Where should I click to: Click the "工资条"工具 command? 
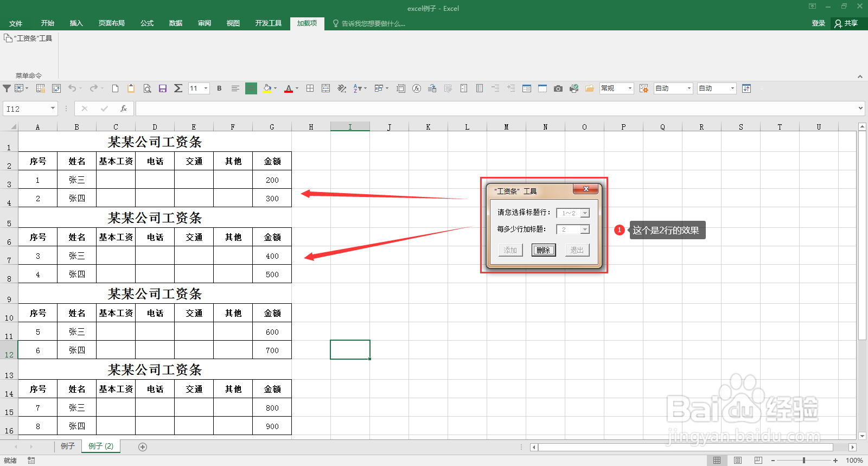(28, 38)
